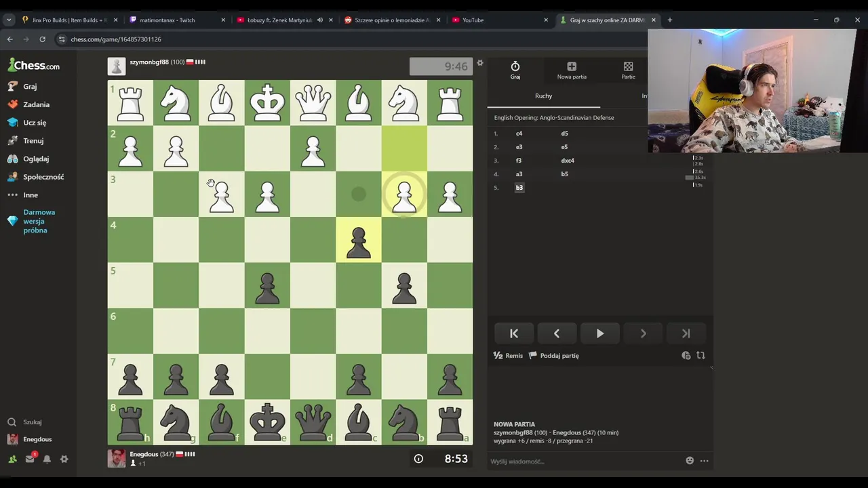This screenshot has width=868, height=488.
Task: Open a new browser tab
Action: coord(670,20)
